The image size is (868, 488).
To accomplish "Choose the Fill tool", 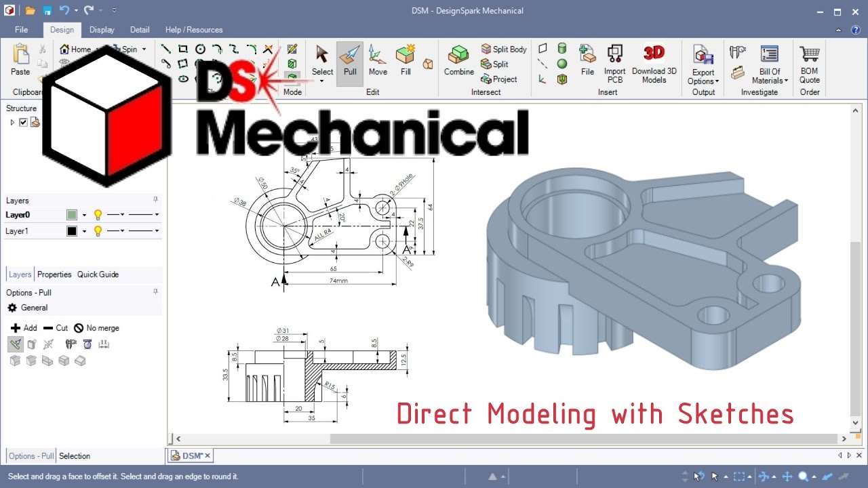I will 406,62.
